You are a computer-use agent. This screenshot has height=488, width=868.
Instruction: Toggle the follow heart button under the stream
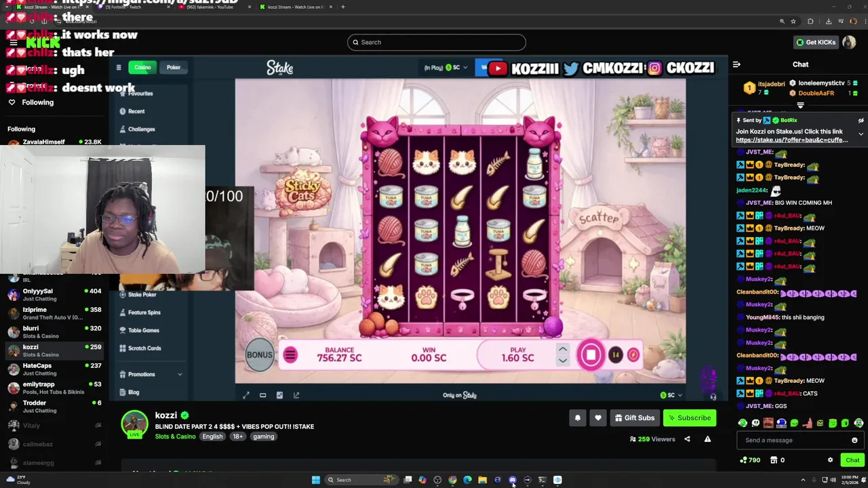pos(598,418)
